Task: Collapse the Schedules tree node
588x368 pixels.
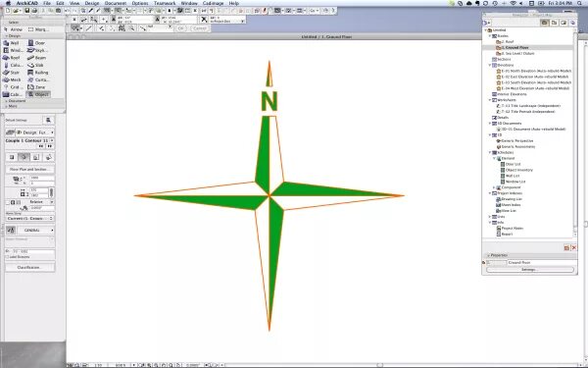Action: point(490,152)
